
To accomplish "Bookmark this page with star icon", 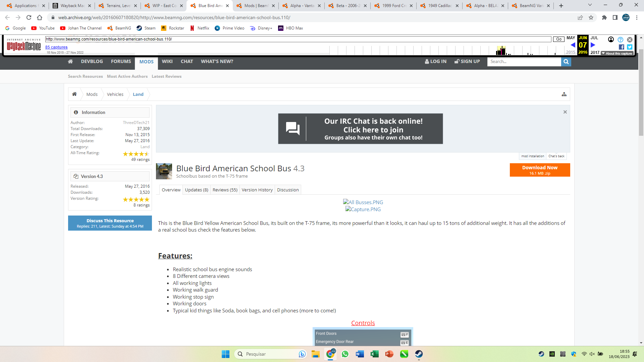I will 591,17.
